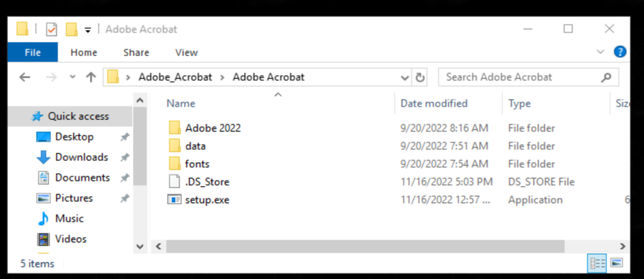644x279 pixels.
Task: Sort by the Type column header
Action: click(519, 104)
